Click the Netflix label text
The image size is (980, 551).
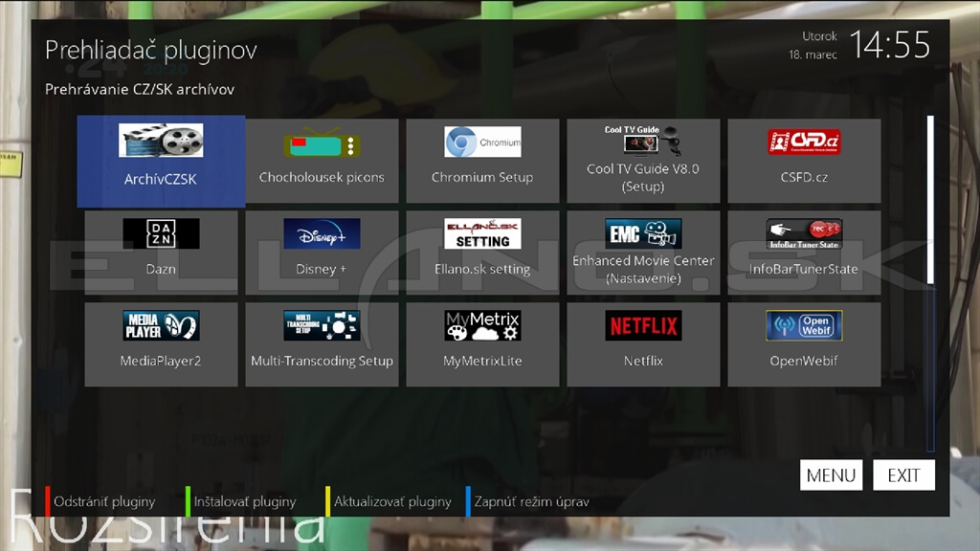point(643,361)
